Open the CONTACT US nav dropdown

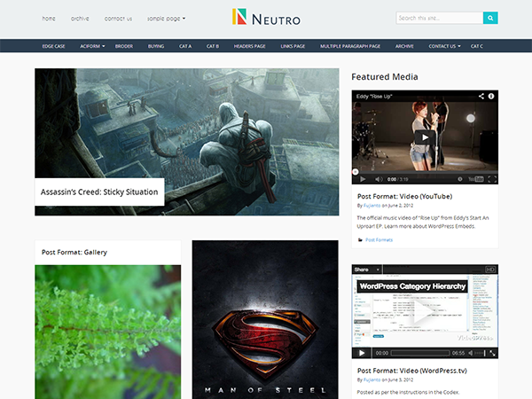tap(444, 45)
